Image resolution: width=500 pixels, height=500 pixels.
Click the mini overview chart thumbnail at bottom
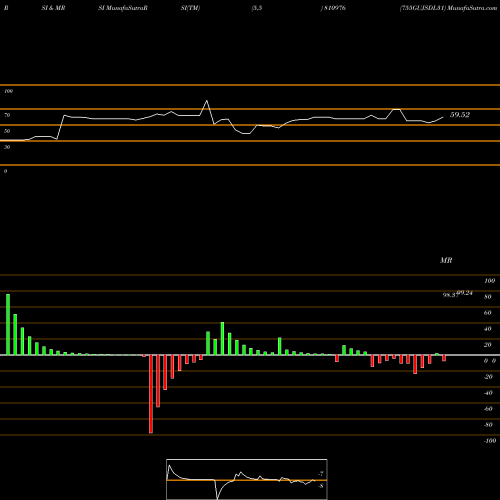[x=247, y=479]
